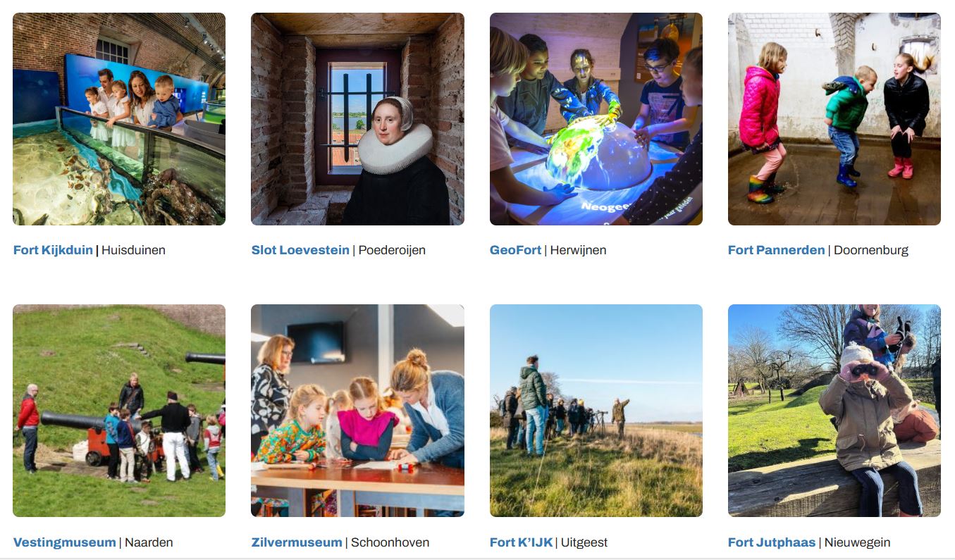Click the Schoonhoven location text
The image size is (955, 560).
point(390,542)
